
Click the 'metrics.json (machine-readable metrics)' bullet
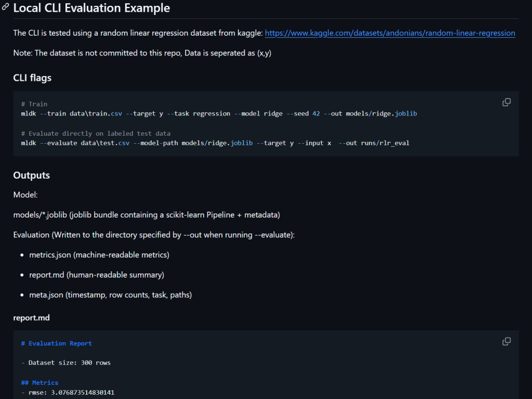coord(99,255)
